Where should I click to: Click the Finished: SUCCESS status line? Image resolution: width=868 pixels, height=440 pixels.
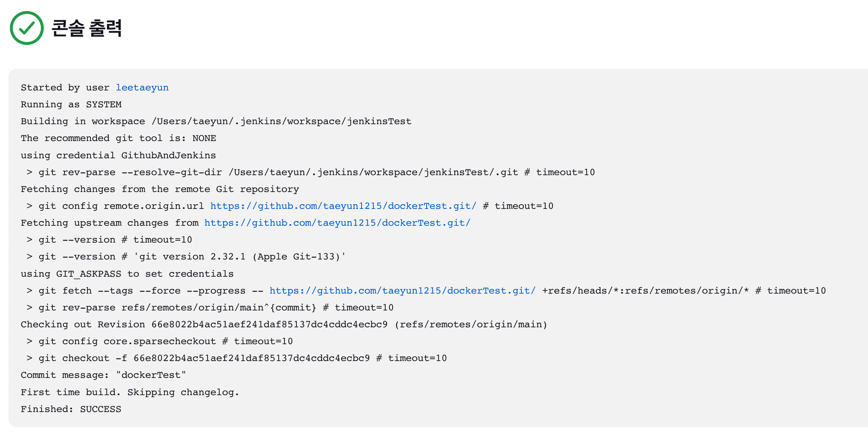click(71, 409)
